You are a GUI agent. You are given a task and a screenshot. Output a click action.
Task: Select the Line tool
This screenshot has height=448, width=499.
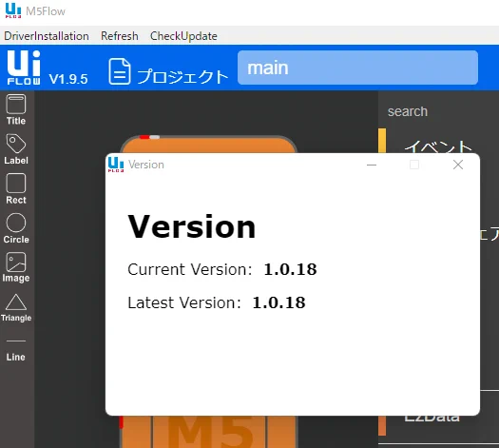pos(16,350)
